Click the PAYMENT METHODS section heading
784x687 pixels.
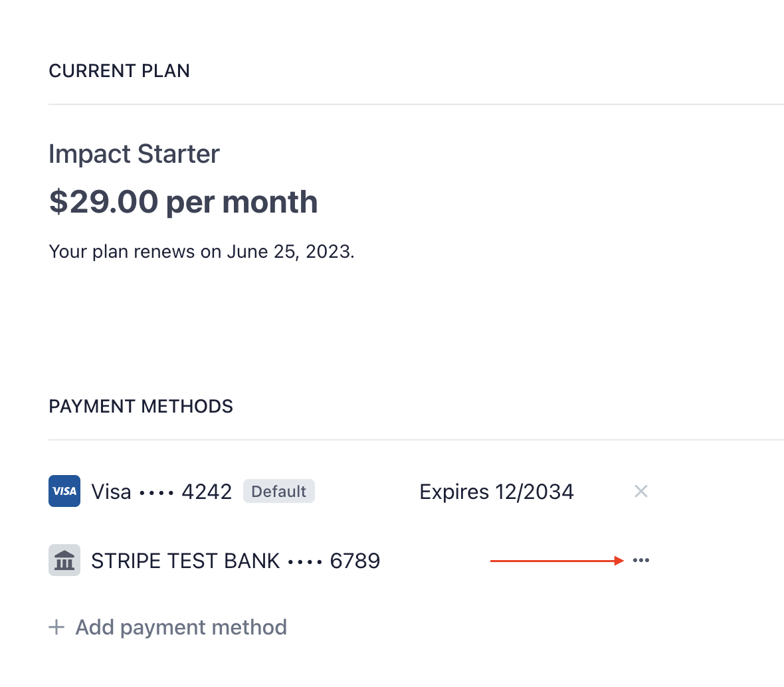point(140,407)
